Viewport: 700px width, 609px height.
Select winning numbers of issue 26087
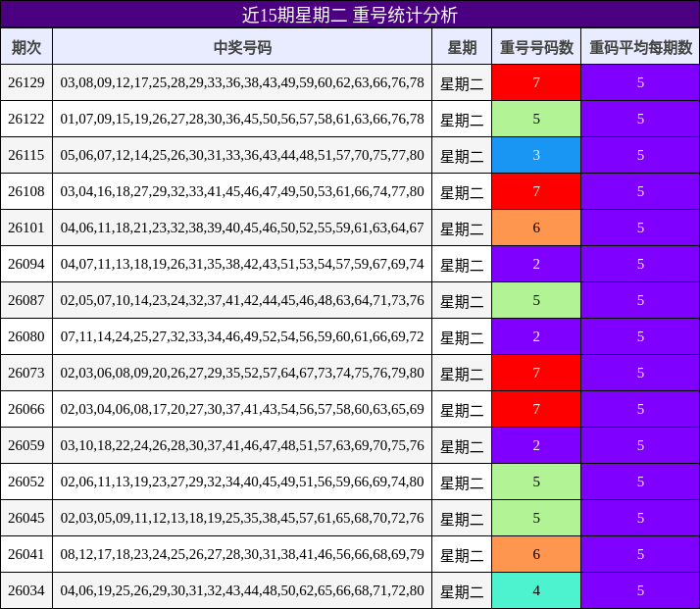pyautogui.click(x=242, y=300)
